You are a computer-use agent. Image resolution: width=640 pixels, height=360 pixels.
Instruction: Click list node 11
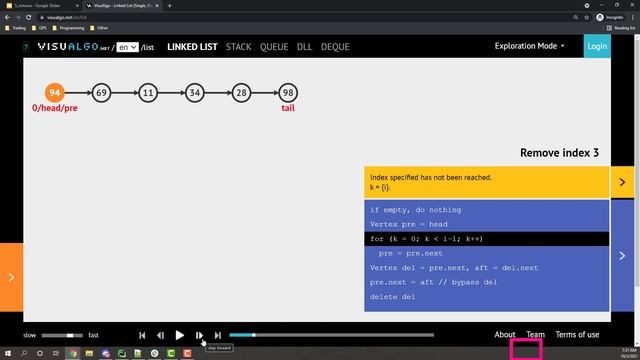[x=148, y=93]
